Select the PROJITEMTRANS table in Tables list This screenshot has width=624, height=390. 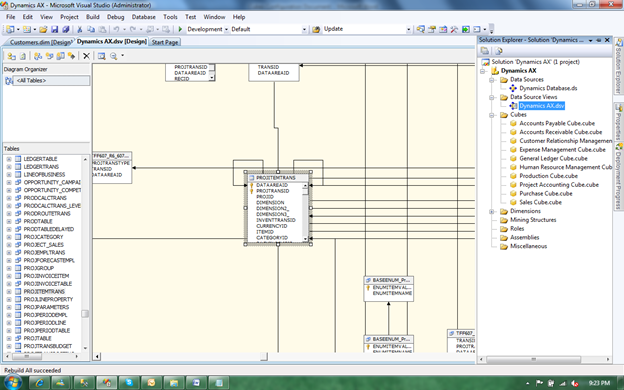[44, 291]
